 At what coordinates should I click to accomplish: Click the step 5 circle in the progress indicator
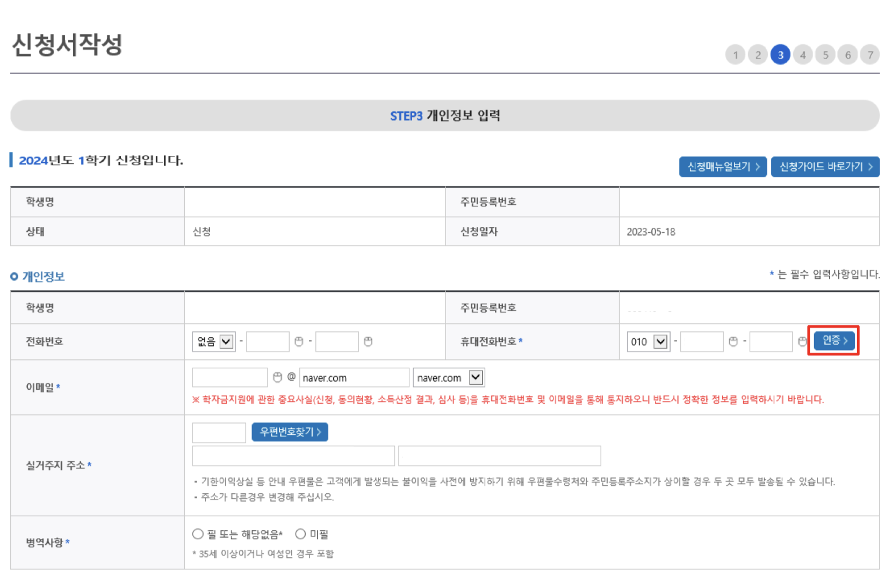825,54
